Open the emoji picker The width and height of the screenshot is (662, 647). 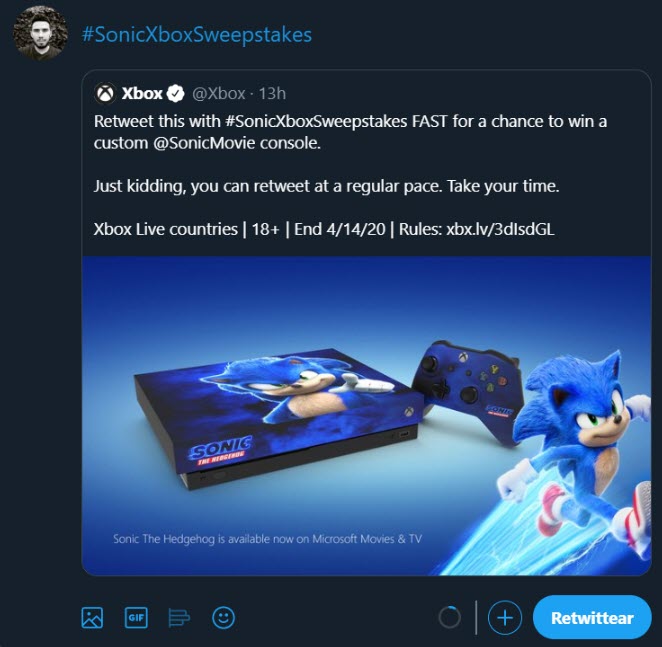click(x=223, y=618)
